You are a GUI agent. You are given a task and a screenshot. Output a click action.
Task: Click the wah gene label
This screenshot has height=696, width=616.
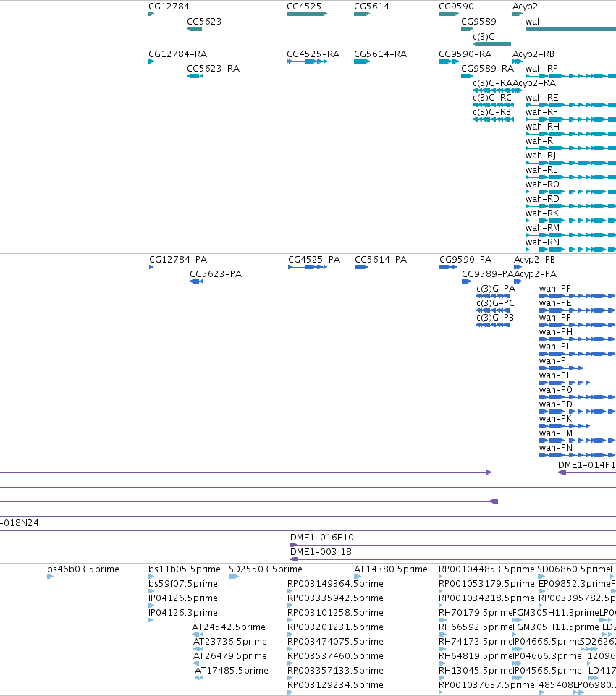point(533,21)
